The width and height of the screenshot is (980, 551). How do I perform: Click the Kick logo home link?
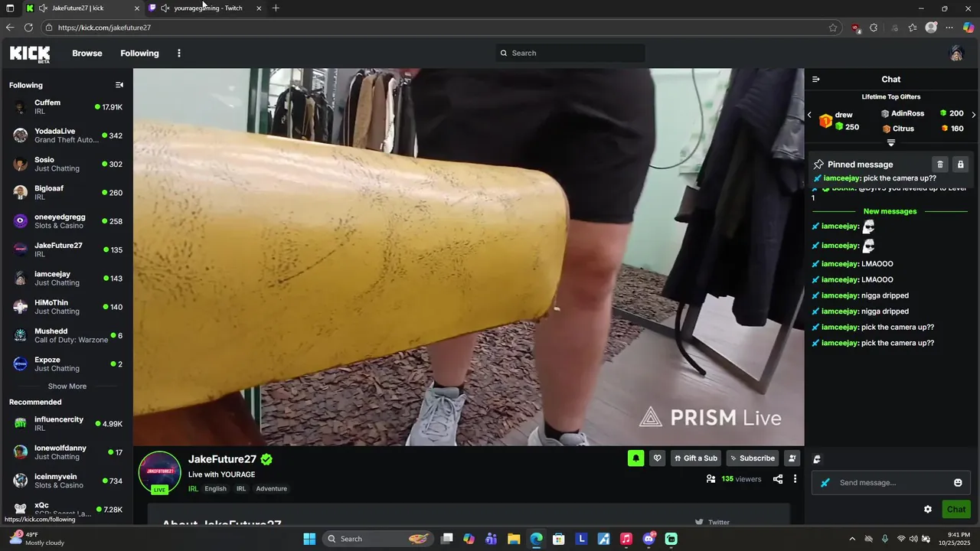[x=30, y=54]
